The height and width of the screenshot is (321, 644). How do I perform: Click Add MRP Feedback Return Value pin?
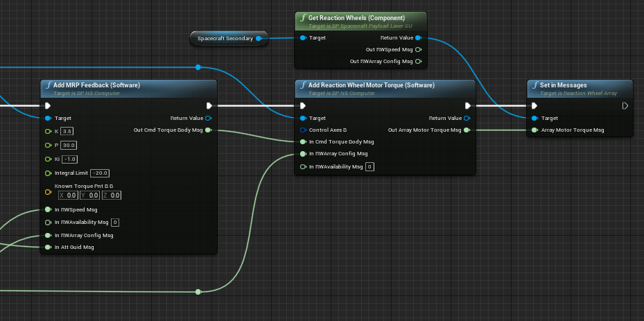[x=209, y=119]
